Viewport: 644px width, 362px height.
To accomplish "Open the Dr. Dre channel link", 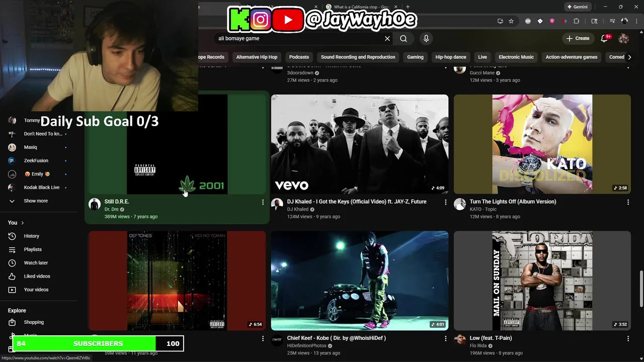I will 112,209.
